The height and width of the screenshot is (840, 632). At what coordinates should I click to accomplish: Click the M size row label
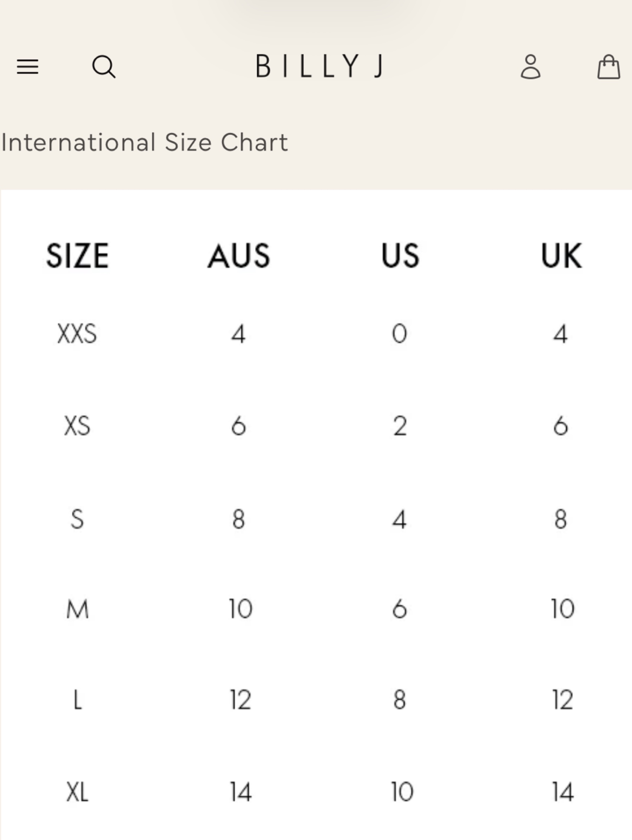78,609
